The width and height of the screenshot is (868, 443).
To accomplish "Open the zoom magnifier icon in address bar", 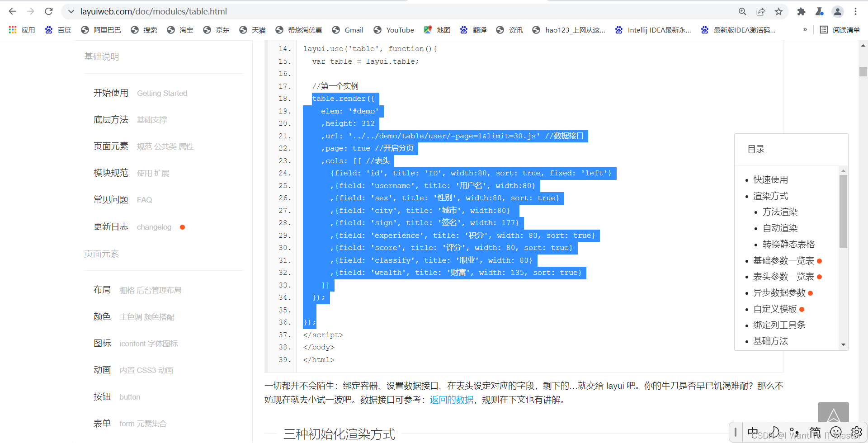I will pos(742,12).
